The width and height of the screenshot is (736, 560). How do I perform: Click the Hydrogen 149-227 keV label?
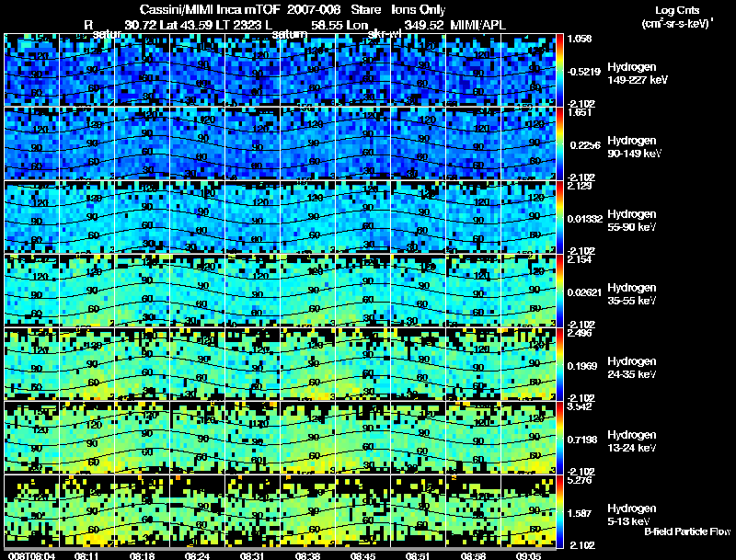(x=638, y=74)
